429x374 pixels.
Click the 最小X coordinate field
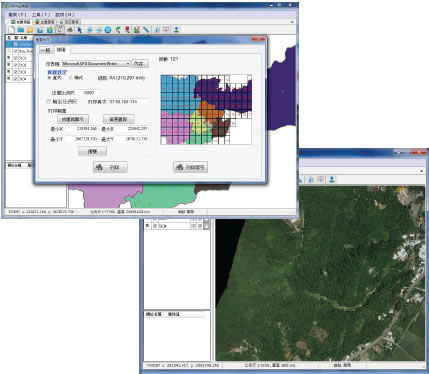(82, 129)
